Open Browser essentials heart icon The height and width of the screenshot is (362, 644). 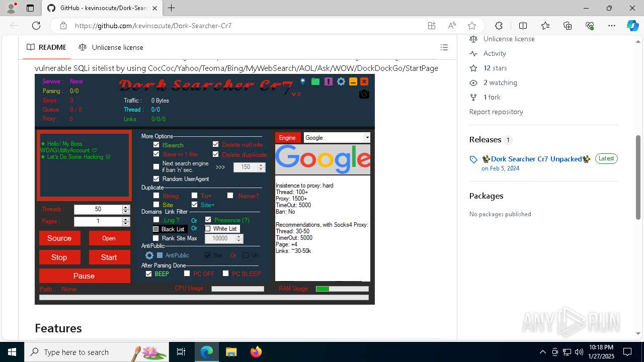click(590, 26)
